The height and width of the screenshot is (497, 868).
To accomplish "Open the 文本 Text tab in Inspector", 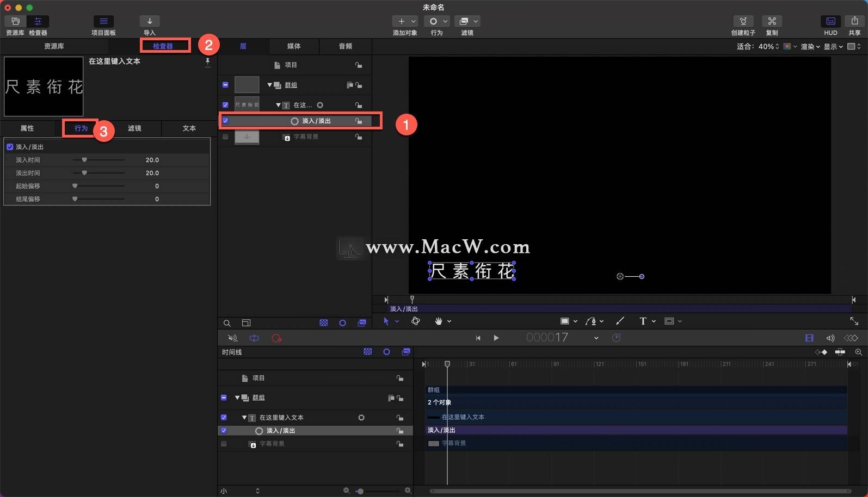I will [x=189, y=128].
